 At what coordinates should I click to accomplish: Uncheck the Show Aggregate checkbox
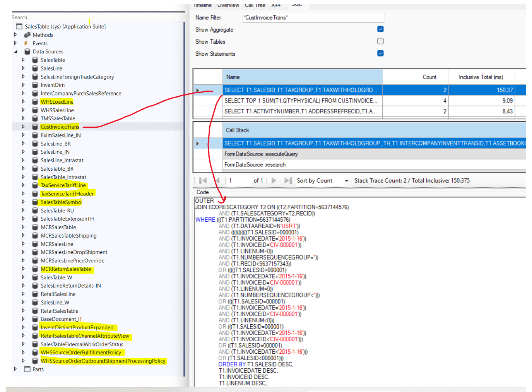[x=380, y=29]
